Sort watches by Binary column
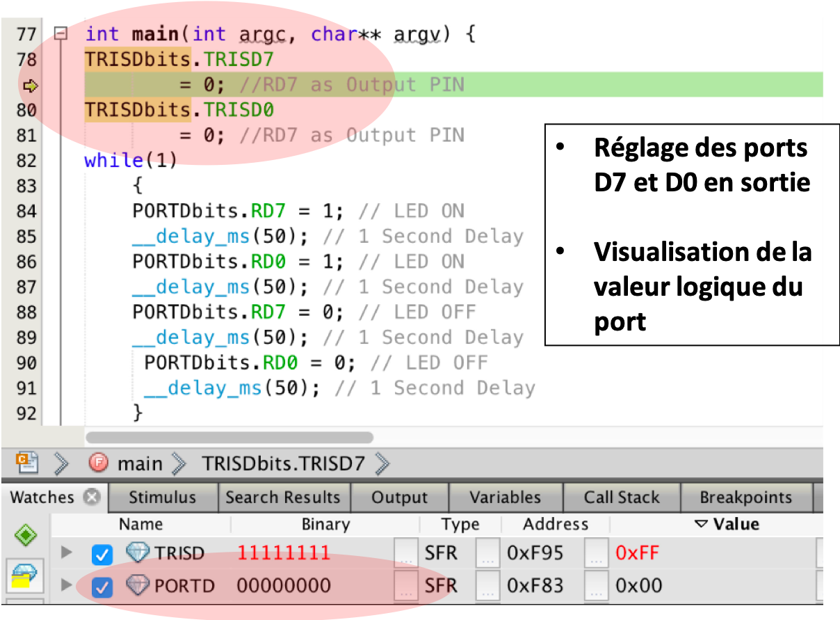 point(325,524)
